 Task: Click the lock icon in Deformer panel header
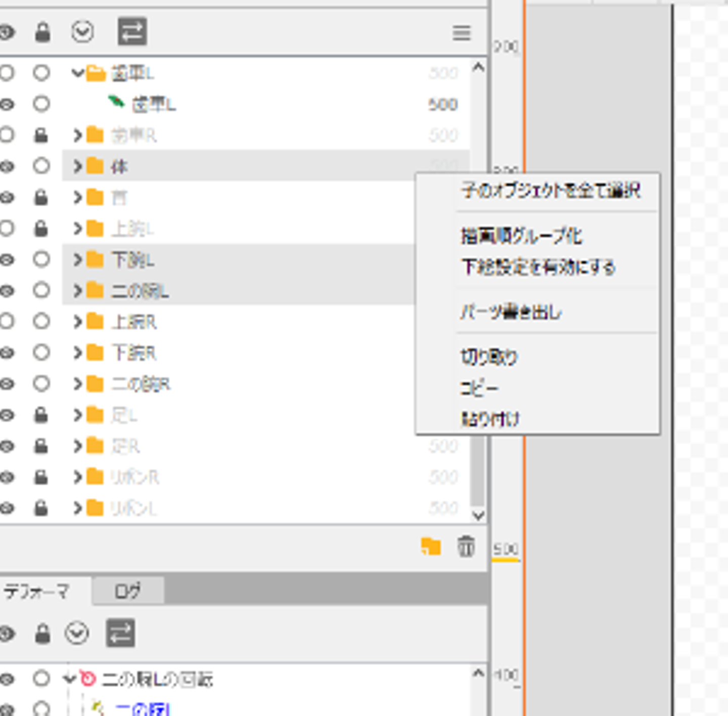point(42,634)
